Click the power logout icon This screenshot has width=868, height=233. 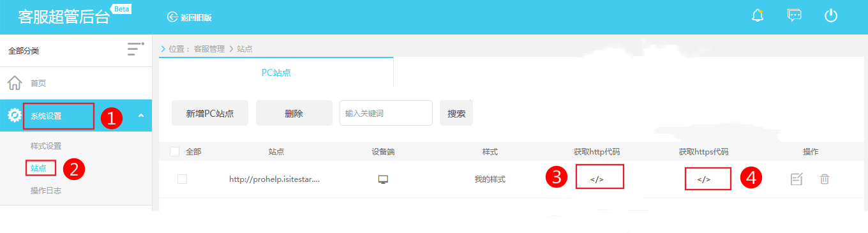831,15
